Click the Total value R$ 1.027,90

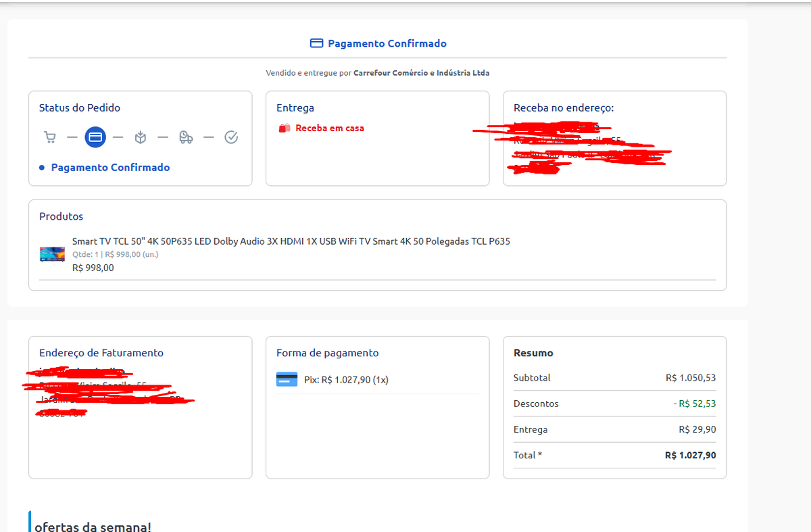(x=691, y=455)
